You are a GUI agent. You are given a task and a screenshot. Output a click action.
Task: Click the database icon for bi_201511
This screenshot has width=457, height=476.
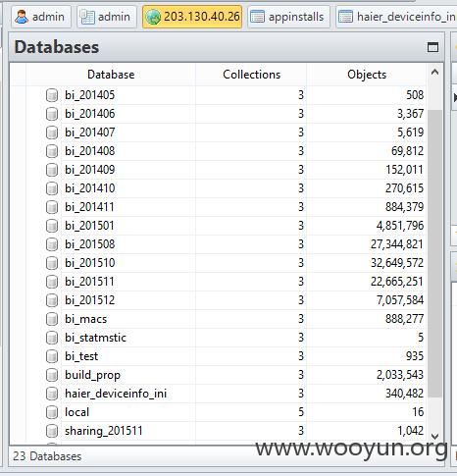[x=52, y=282]
